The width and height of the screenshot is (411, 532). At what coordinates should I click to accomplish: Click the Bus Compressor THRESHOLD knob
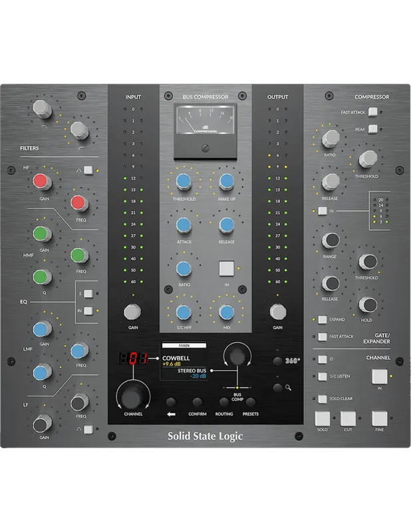[184, 182]
